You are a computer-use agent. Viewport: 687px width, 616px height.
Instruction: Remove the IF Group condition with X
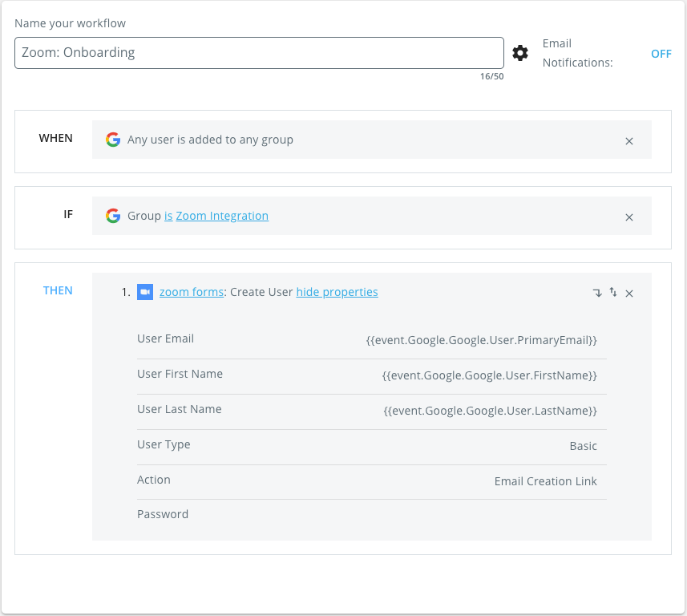click(628, 217)
